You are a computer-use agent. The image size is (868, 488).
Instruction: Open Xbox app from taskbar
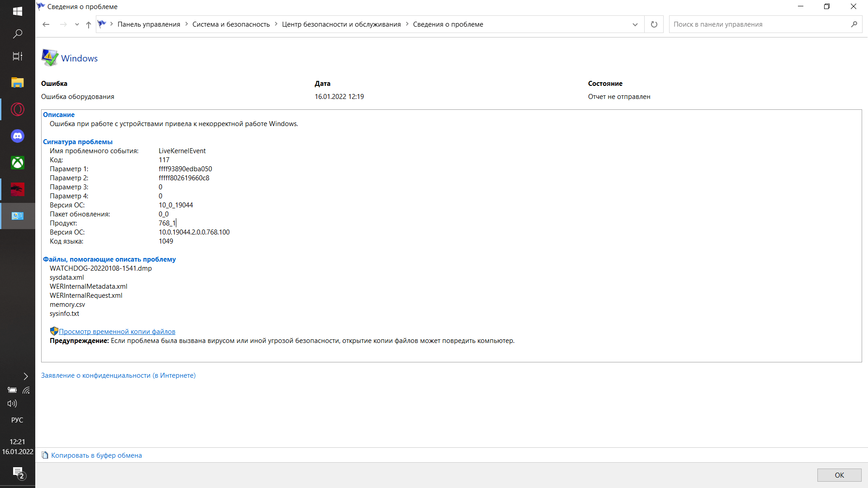coord(18,163)
